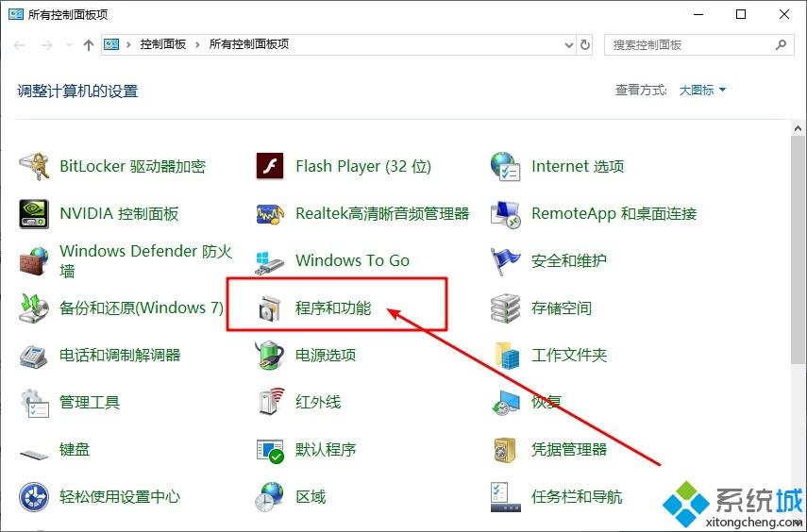
Task: Expand the chevron after 控制面板 breadcrumb
Action: (197, 44)
